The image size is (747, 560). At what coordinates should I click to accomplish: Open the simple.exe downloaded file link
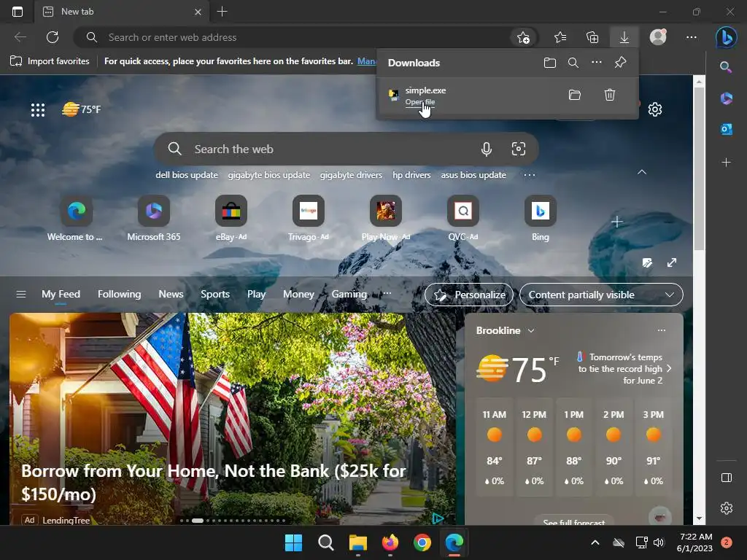click(x=419, y=102)
